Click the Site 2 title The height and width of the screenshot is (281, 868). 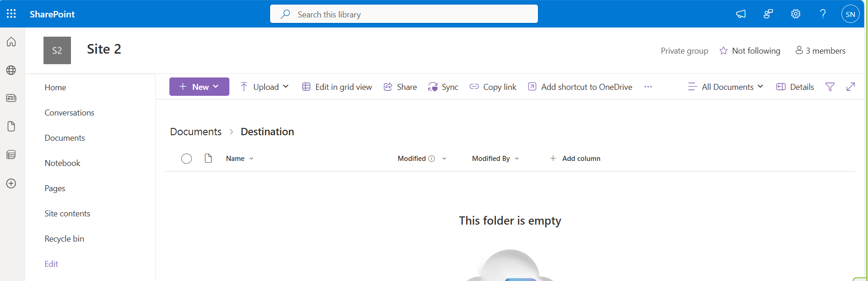click(x=104, y=49)
